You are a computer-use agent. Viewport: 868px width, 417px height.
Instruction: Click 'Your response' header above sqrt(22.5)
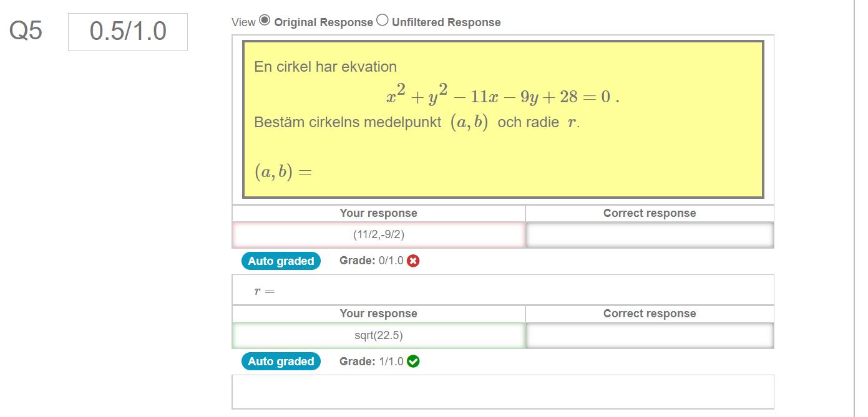point(378,314)
